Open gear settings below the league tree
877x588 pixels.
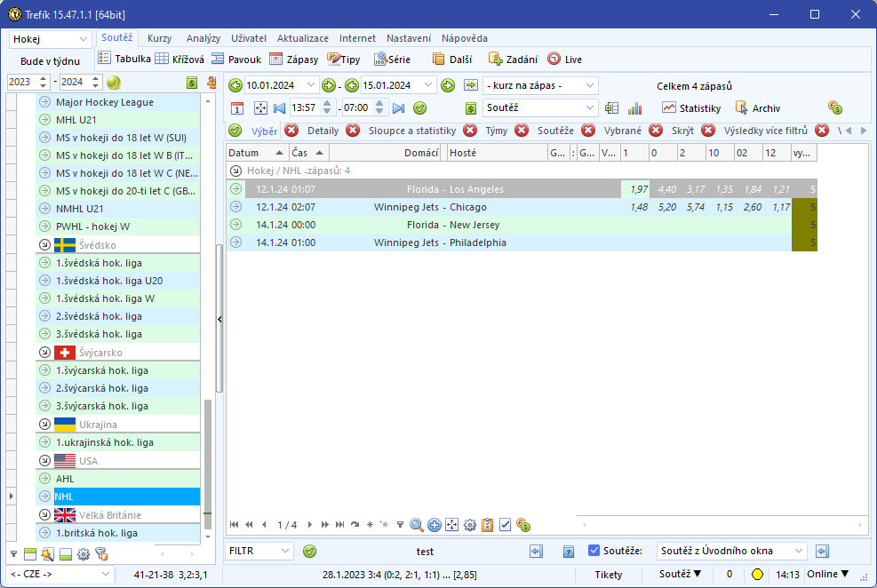(84, 554)
